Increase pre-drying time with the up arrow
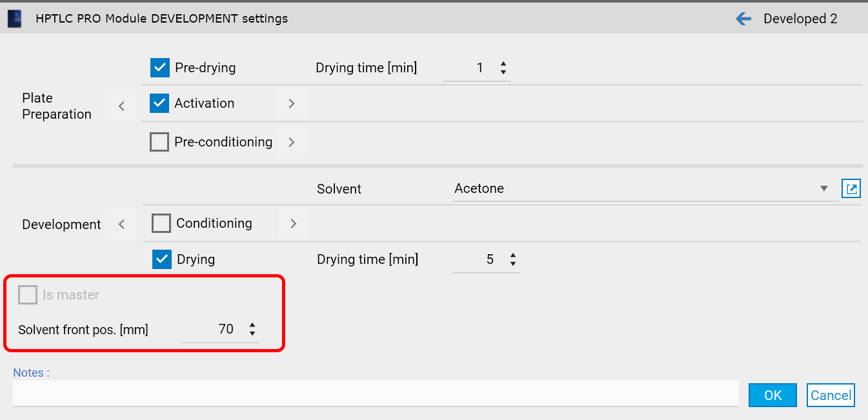Screen dimensions: 868x420 point(503,64)
